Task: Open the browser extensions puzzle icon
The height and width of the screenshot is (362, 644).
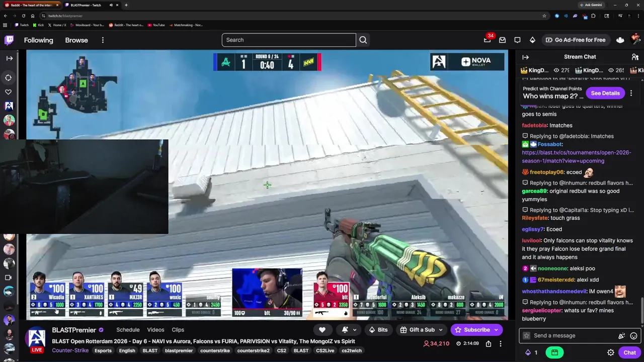Action: pos(593,16)
